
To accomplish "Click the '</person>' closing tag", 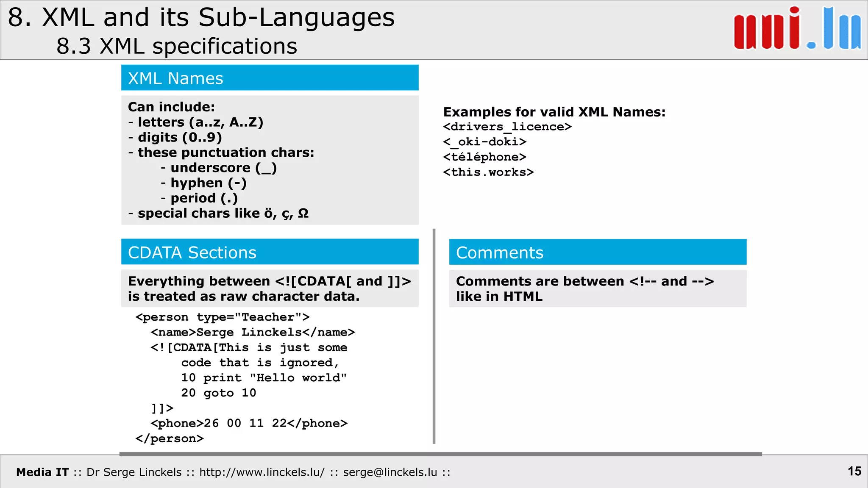I will tap(170, 438).
